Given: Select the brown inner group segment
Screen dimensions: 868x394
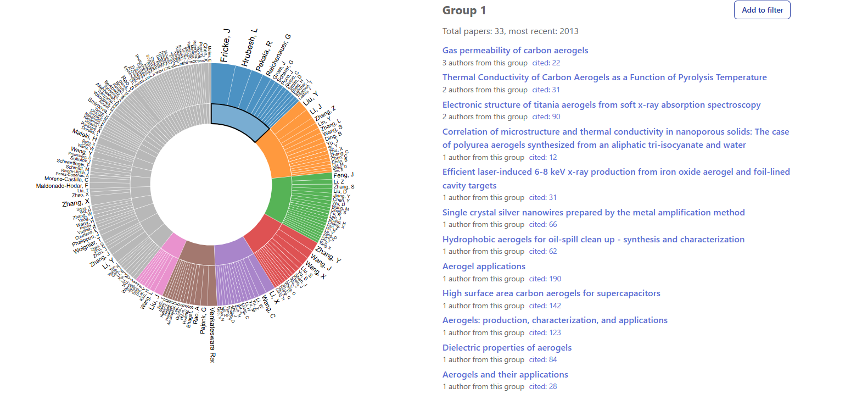Looking at the screenshot, I should point(198,252).
